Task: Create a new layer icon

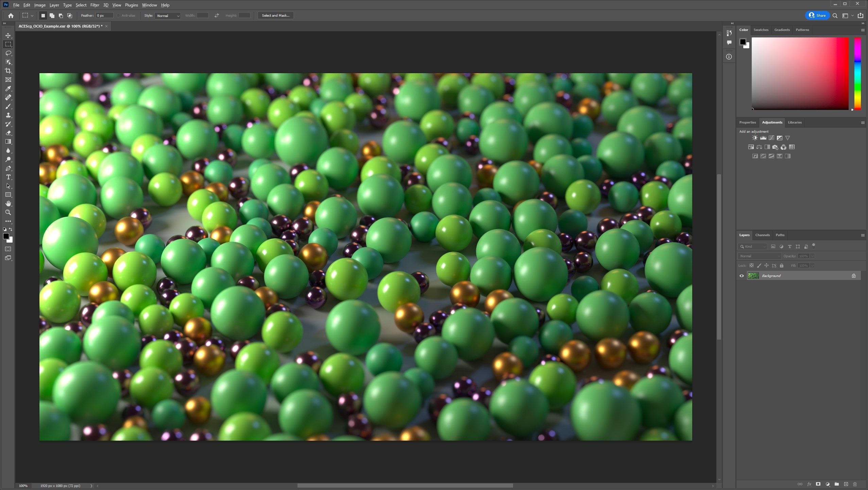Action: (846, 484)
